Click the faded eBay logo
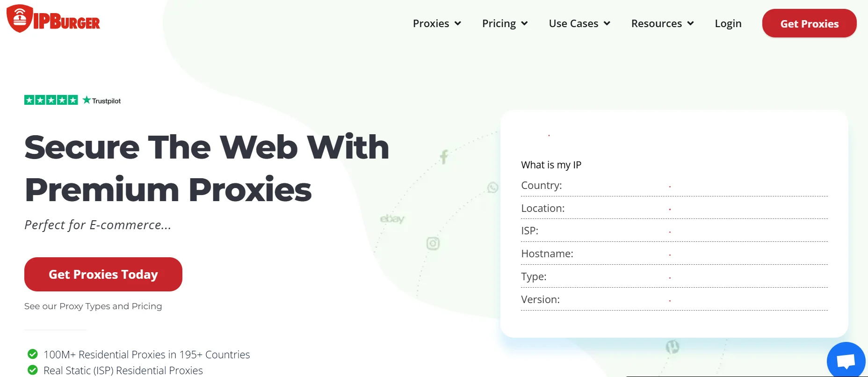 [x=392, y=219]
